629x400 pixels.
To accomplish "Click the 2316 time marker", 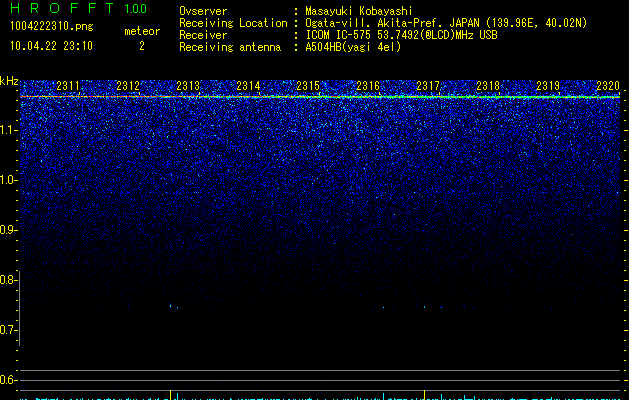I will (x=368, y=86).
